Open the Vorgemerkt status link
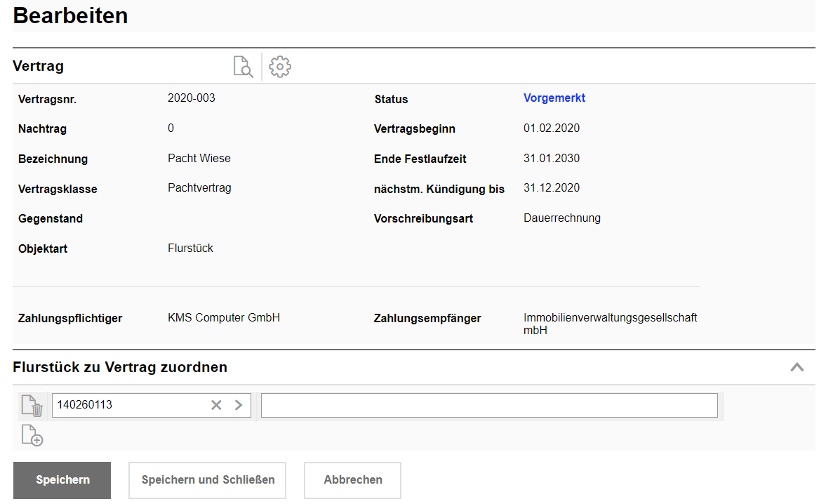Viewport: 819px width, 504px height. point(554,98)
